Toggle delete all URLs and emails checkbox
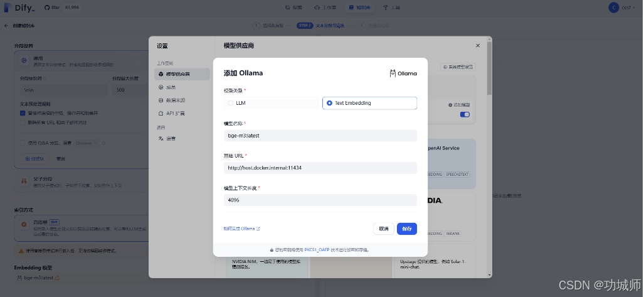The width and height of the screenshot is (644, 297). [23, 122]
